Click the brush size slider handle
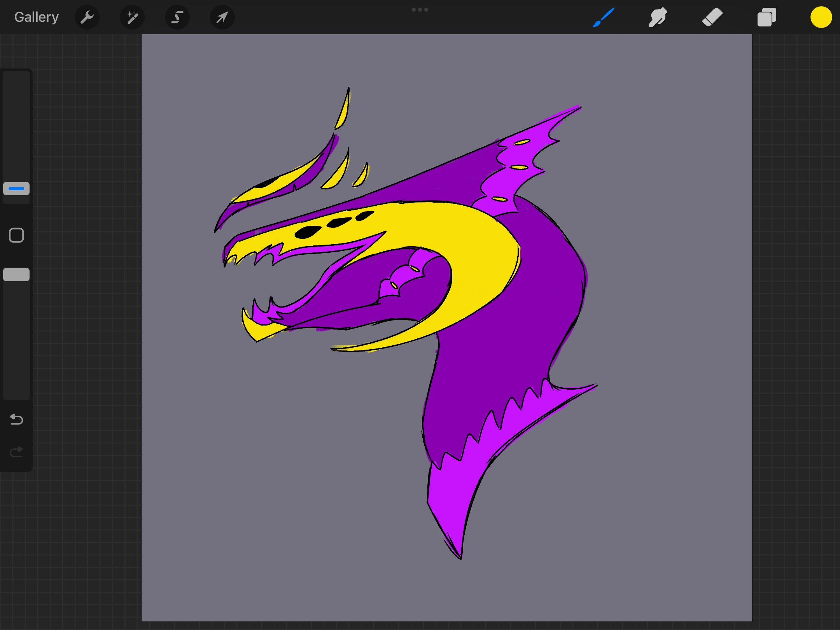 16,189
